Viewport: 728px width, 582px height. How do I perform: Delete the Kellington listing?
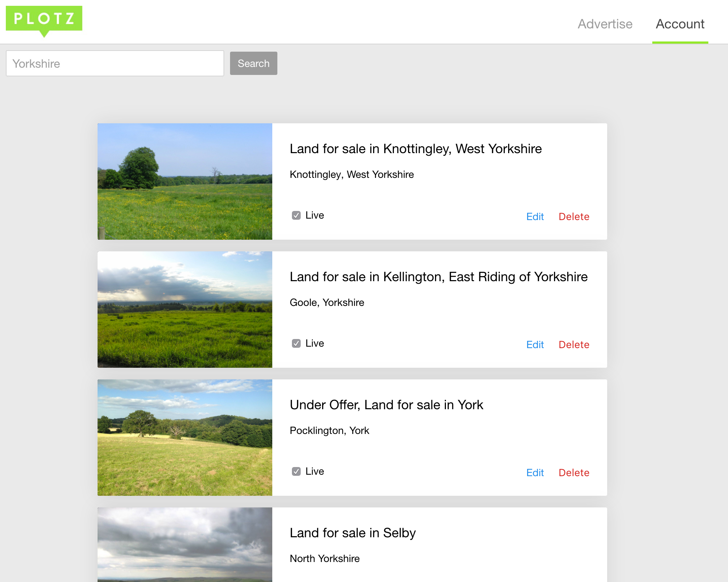(x=574, y=345)
